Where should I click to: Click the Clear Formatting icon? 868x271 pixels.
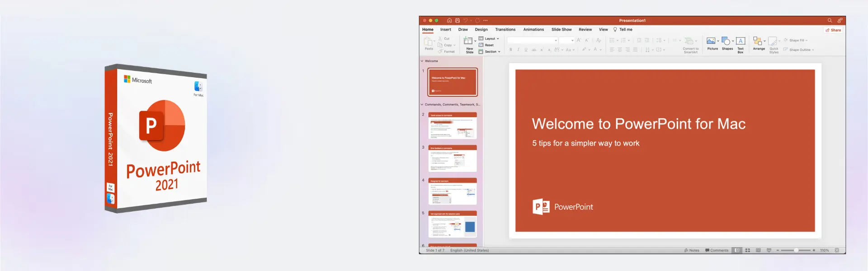(599, 40)
